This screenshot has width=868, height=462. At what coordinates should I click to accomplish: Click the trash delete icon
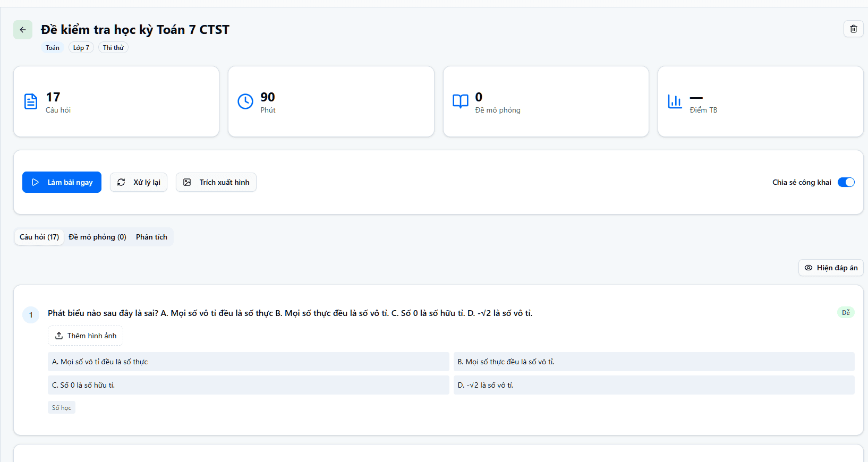(x=853, y=29)
